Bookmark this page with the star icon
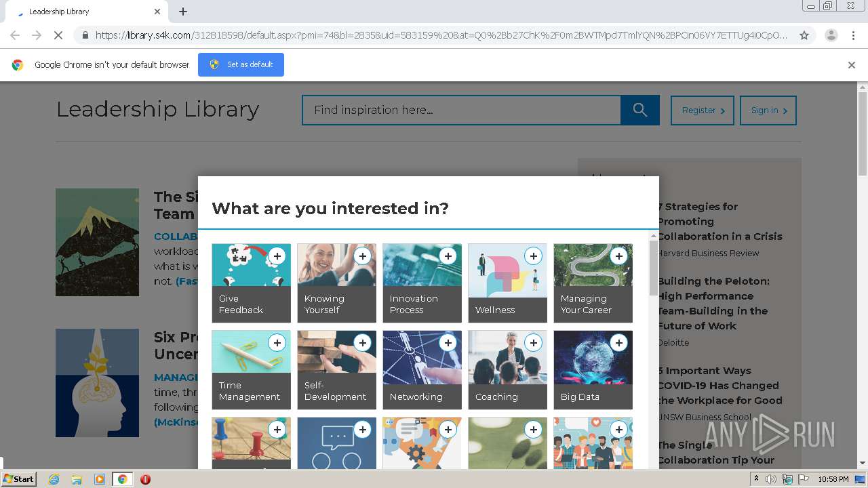Viewport: 868px width, 488px height. [x=804, y=35]
